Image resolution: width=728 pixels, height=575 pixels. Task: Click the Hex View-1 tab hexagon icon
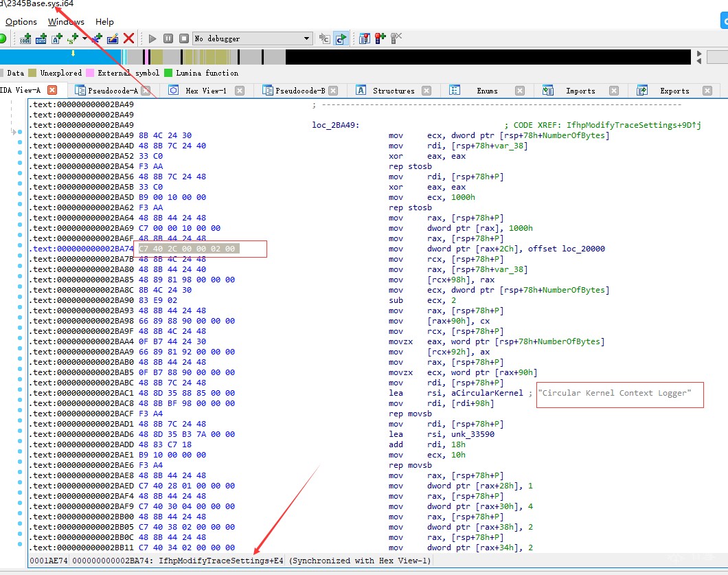click(174, 90)
